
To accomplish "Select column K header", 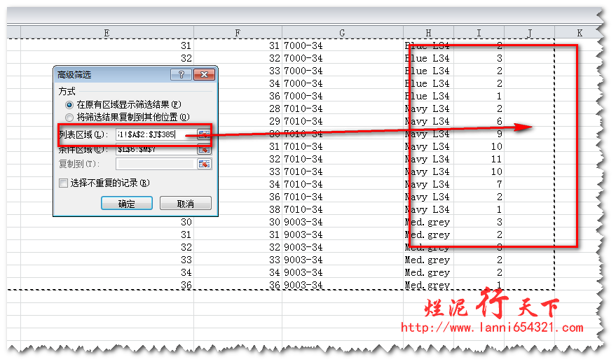I will (x=580, y=33).
